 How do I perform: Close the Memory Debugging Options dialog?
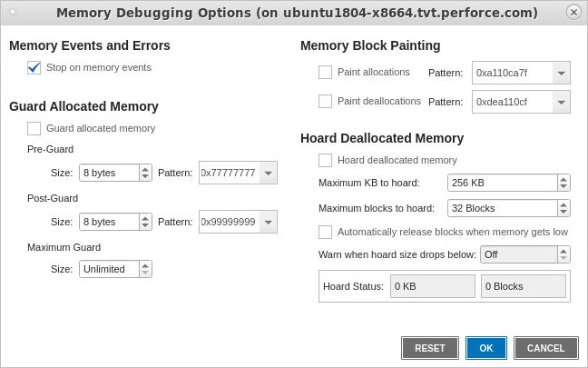573,12
